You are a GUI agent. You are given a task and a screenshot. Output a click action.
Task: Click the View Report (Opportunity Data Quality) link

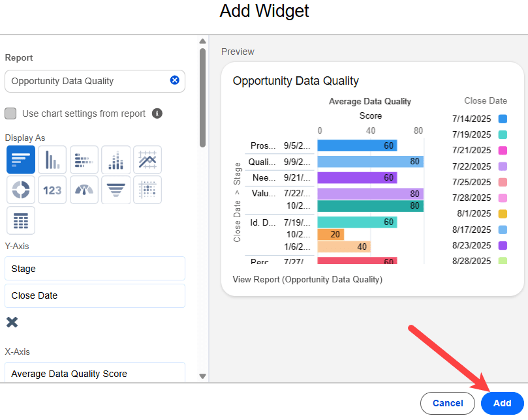pos(307,280)
